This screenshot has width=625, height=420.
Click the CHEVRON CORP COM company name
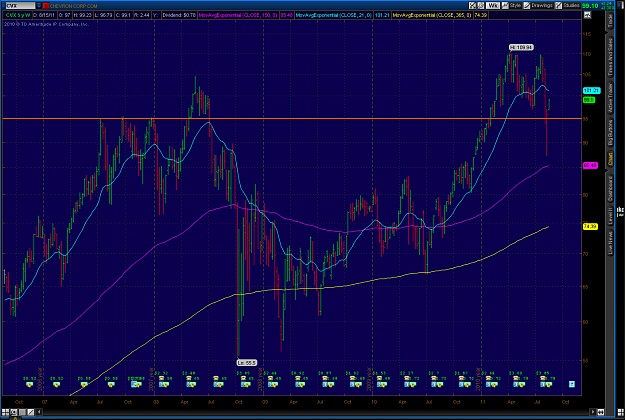(74, 6)
